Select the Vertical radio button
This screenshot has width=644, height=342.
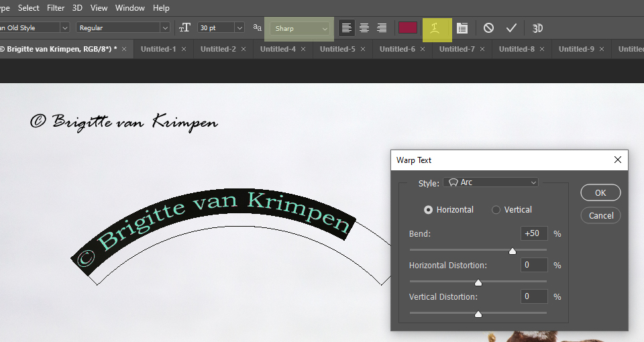click(x=496, y=210)
